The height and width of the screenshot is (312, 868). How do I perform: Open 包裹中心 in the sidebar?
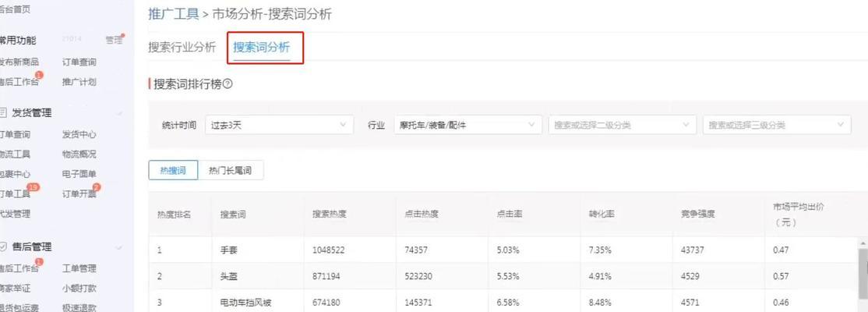point(16,174)
